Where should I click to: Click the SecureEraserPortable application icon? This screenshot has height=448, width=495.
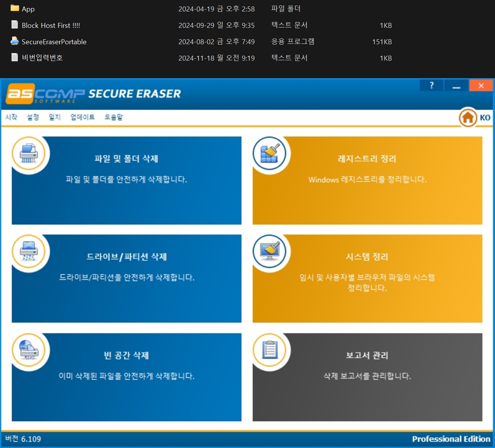[x=14, y=41]
